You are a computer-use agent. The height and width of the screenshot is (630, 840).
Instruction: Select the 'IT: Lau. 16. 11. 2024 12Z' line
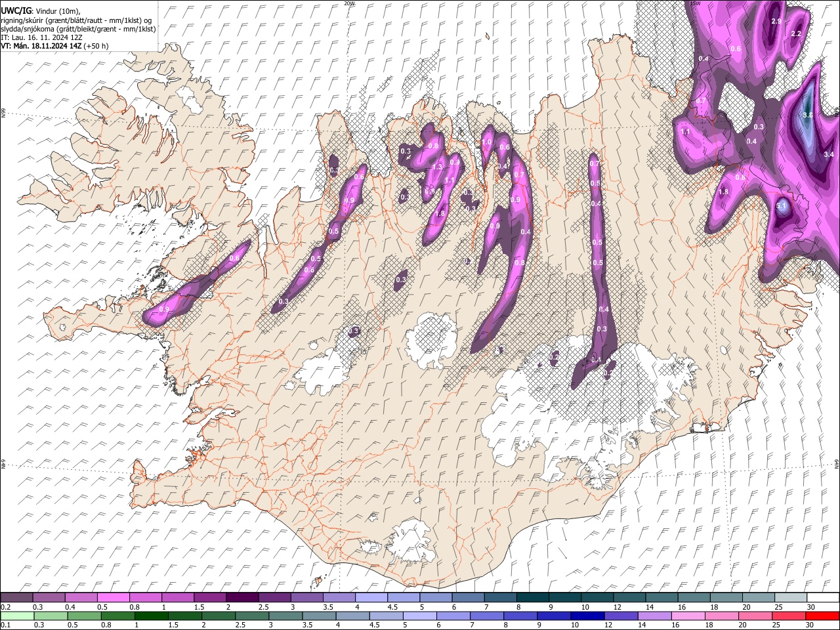[41, 37]
